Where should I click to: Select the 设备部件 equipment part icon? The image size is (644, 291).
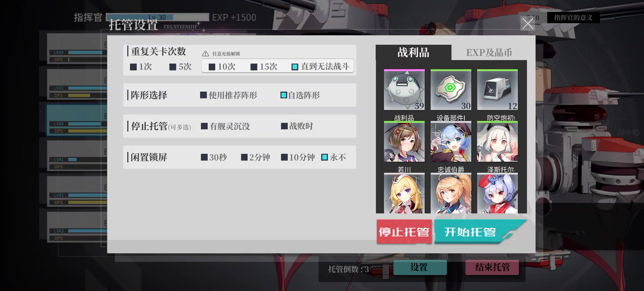pos(451,90)
